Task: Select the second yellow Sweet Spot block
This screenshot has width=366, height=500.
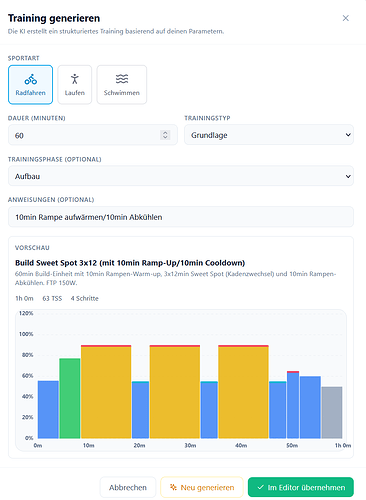Action: click(175, 392)
